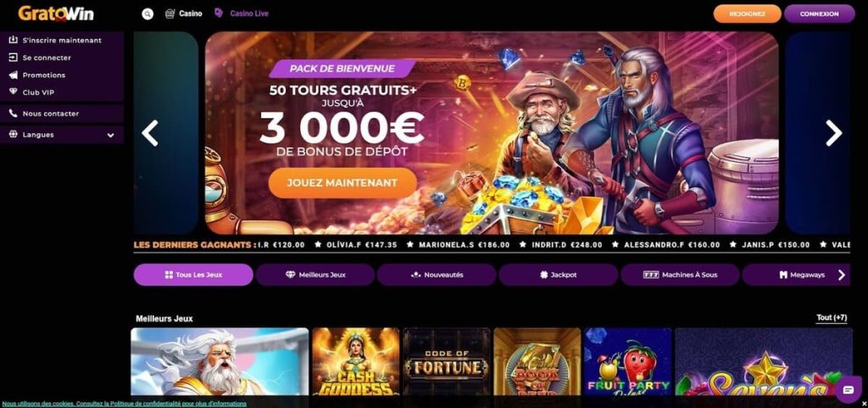This screenshot has width=868, height=408.
Task: Expand the Langues dropdown
Action: coord(61,135)
